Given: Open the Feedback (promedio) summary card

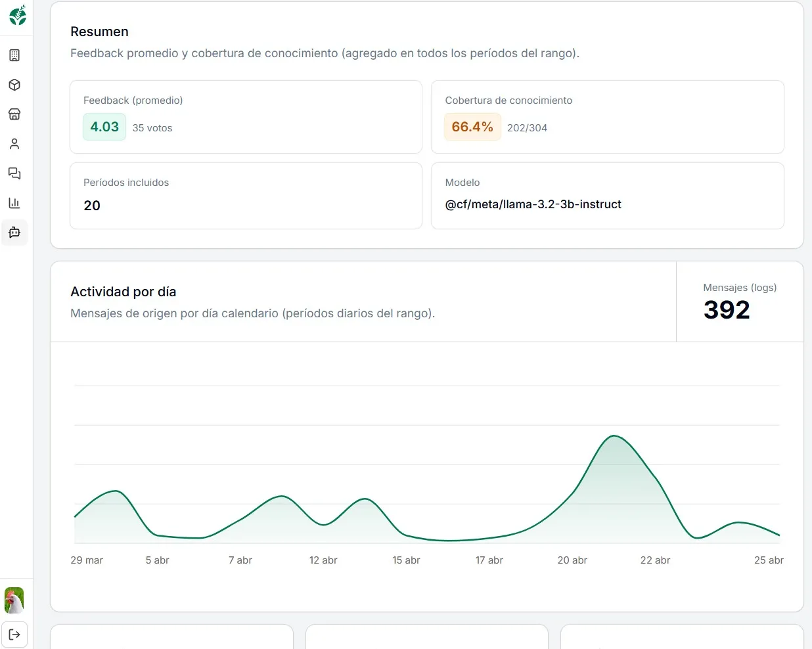Looking at the screenshot, I should point(246,116).
